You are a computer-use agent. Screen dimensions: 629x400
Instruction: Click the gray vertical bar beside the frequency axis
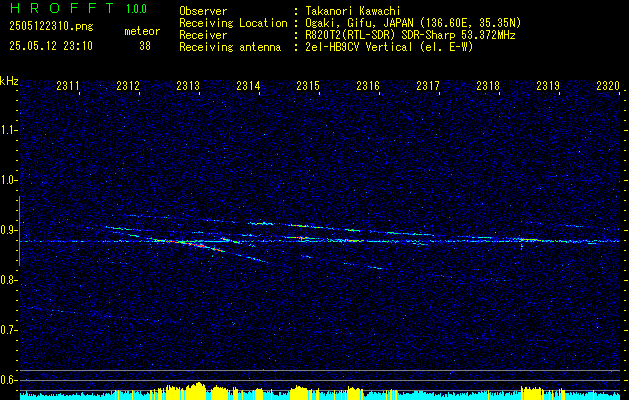[x=19, y=231]
